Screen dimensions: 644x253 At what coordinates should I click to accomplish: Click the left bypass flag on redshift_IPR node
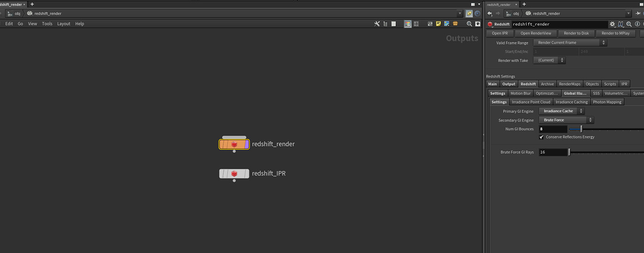tap(222, 173)
